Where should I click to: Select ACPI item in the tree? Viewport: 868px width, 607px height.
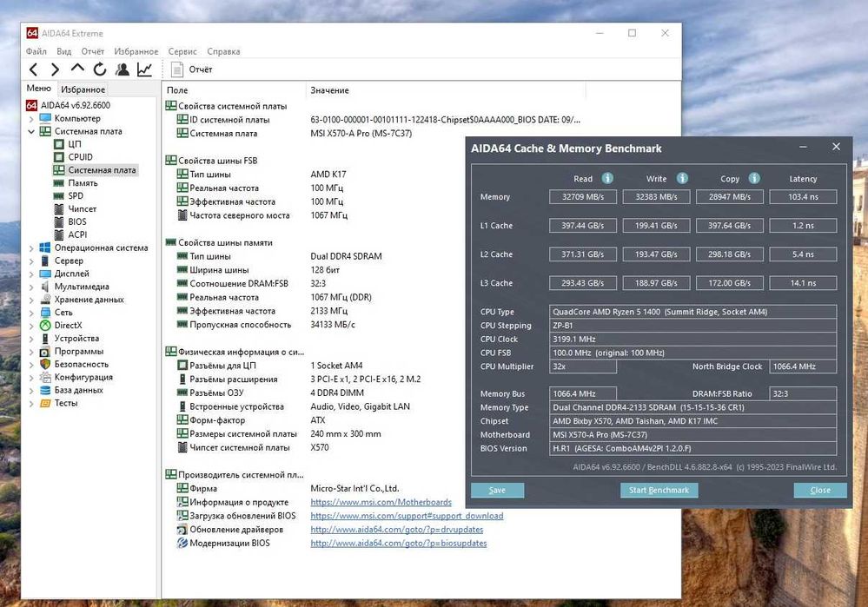[x=77, y=234]
